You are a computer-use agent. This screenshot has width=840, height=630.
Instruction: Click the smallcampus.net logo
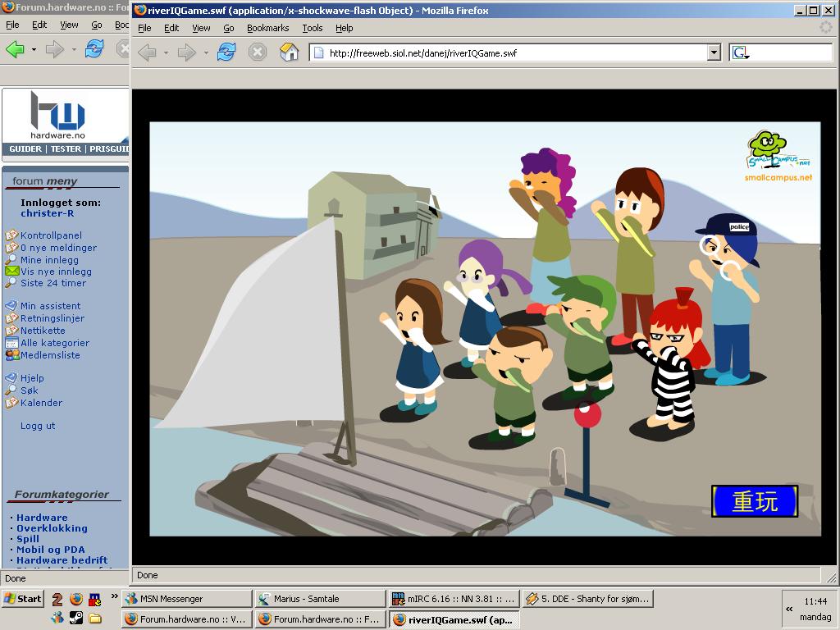(x=778, y=155)
